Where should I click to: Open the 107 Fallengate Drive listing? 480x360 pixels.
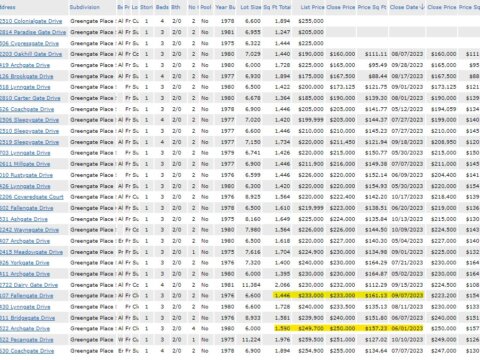click(x=26, y=296)
